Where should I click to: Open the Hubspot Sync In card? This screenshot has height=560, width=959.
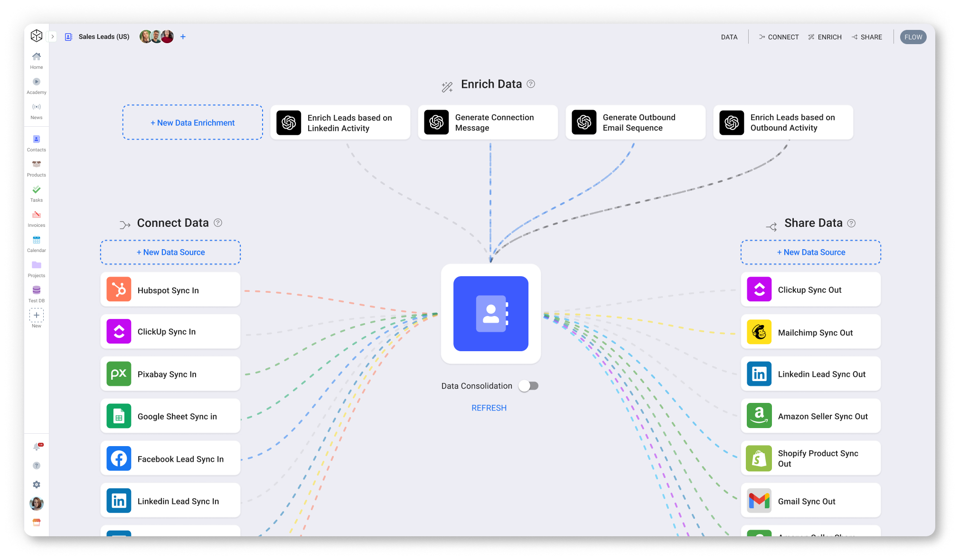click(x=170, y=289)
